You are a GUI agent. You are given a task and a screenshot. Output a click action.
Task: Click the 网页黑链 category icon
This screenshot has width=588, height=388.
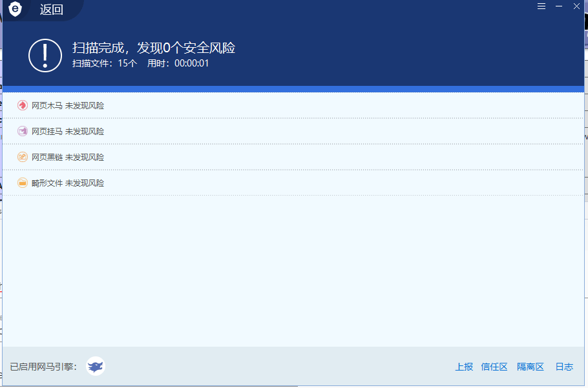click(23, 157)
